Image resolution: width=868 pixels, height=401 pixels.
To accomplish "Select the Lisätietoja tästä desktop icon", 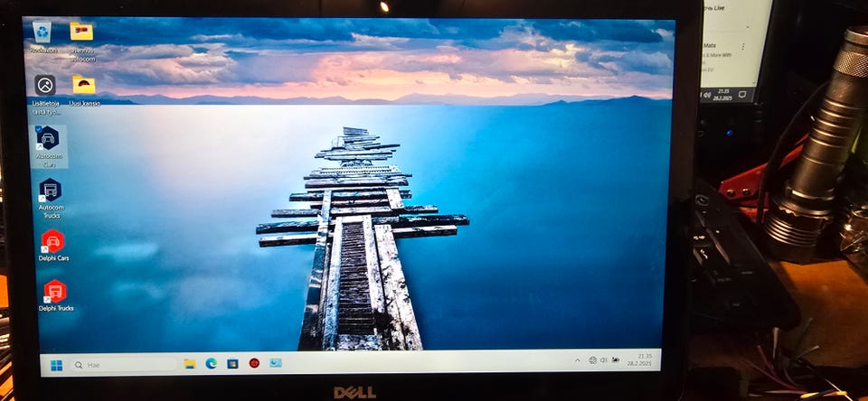I will [x=46, y=95].
